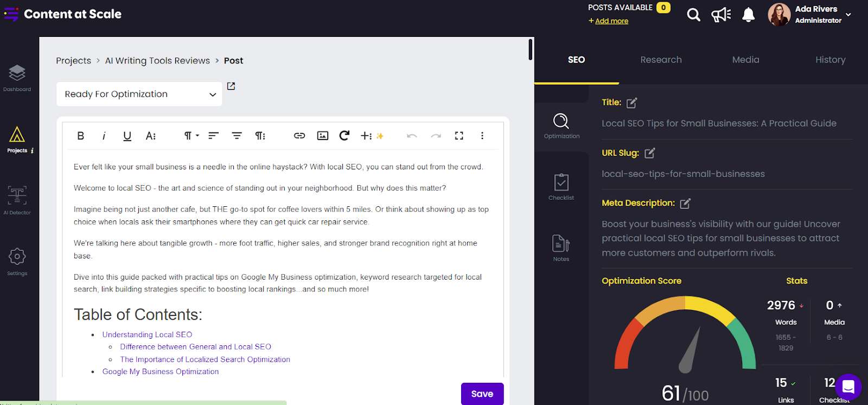The width and height of the screenshot is (868, 405).
Task: Toggle bold formatting in editor toolbar
Action: pyautogui.click(x=81, y=136)
